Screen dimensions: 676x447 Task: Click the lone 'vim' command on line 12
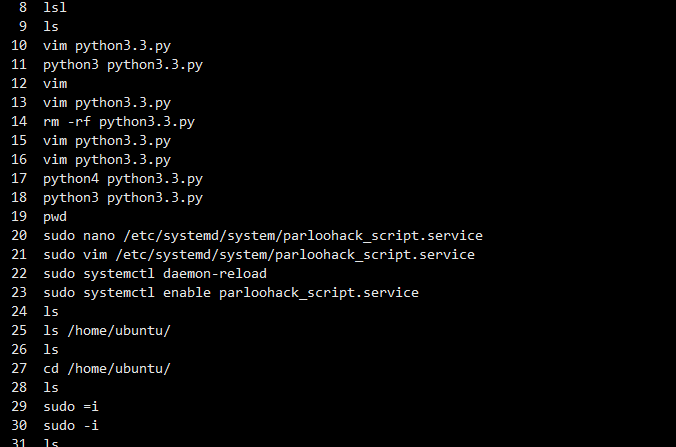[x=55, y=83]
